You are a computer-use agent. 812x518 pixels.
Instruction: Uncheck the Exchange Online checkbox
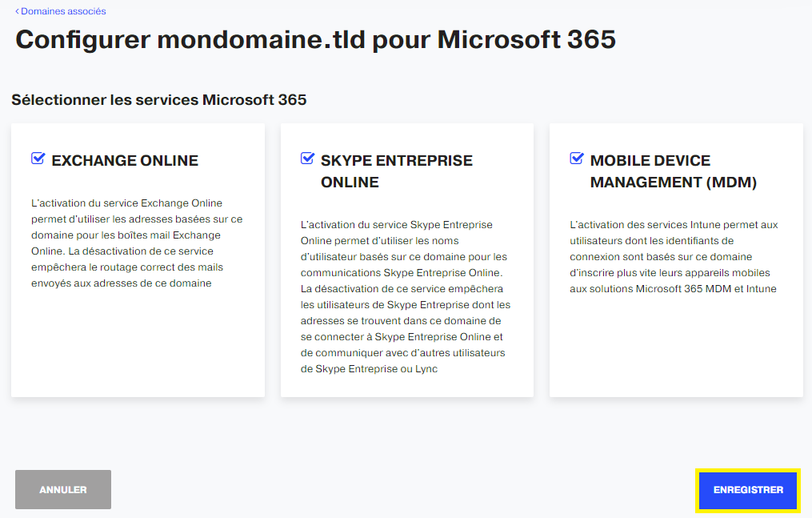(x=38, y=158)
